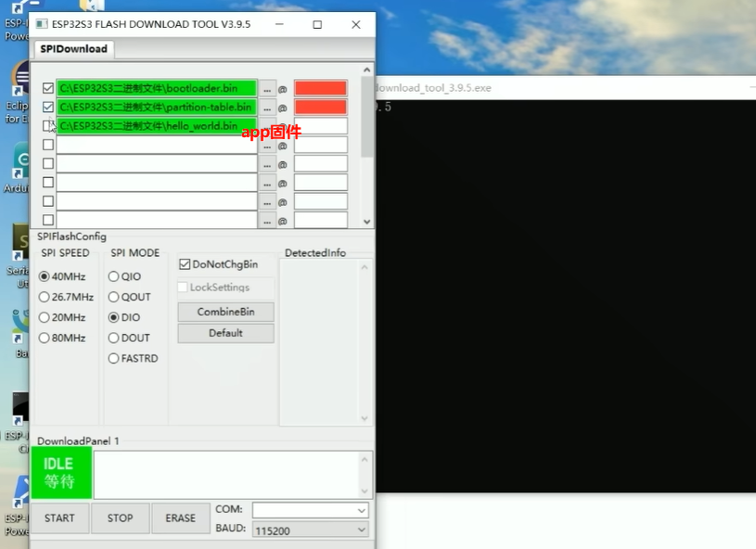This screenshot has height=549, width=756.
Task: Enable the hello_world.bin file checkbox
Action: [x=47, y=126]
